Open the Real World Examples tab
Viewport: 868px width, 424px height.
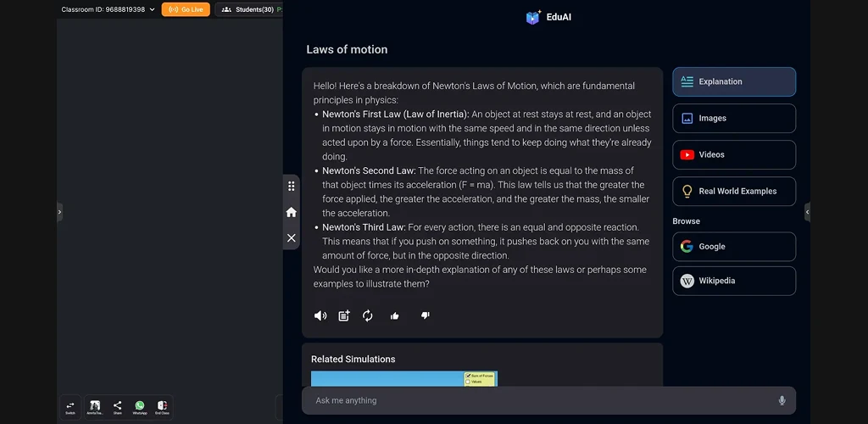[734, 192]
